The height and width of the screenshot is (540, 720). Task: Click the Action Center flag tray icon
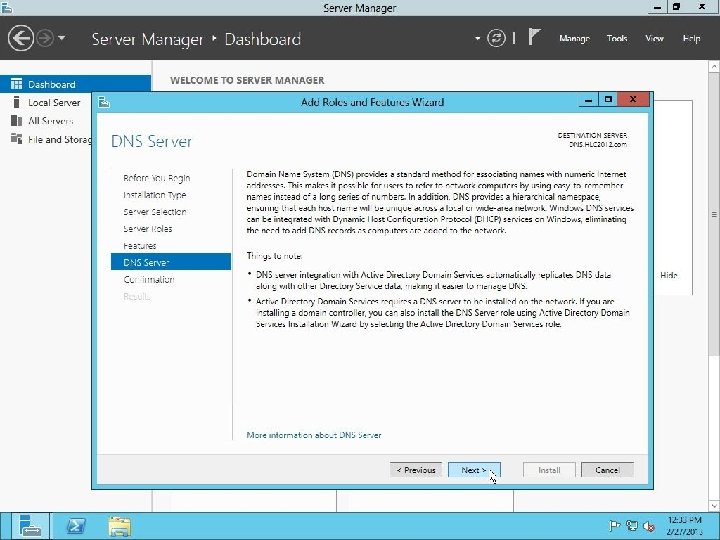click(x=614, y=526)
